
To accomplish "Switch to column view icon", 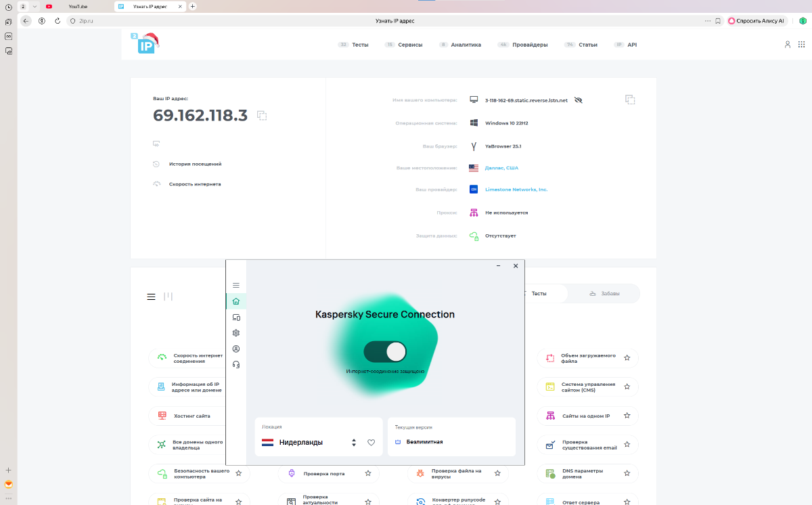I will point(168,297).
